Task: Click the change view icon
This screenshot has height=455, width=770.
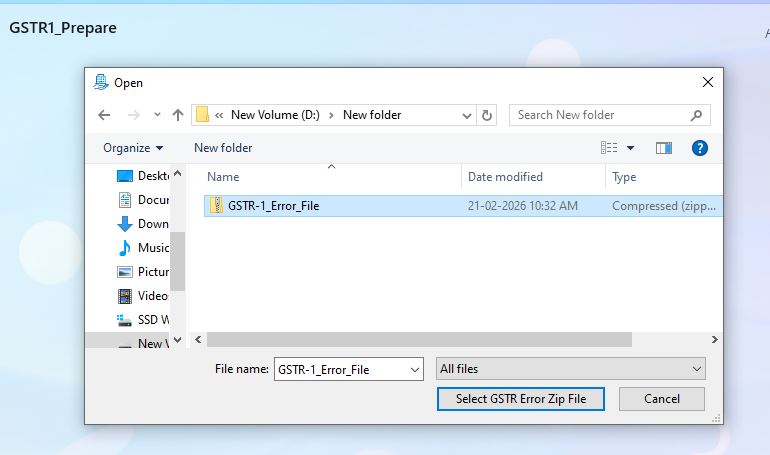Action: 609,148
